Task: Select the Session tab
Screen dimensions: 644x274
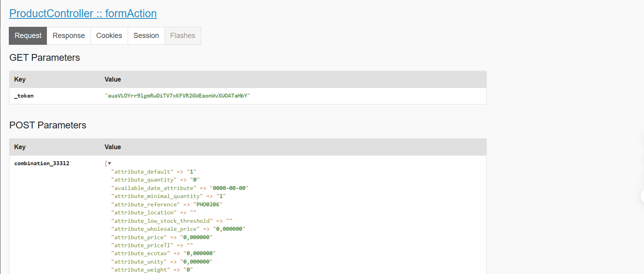Action: point(146,36)
